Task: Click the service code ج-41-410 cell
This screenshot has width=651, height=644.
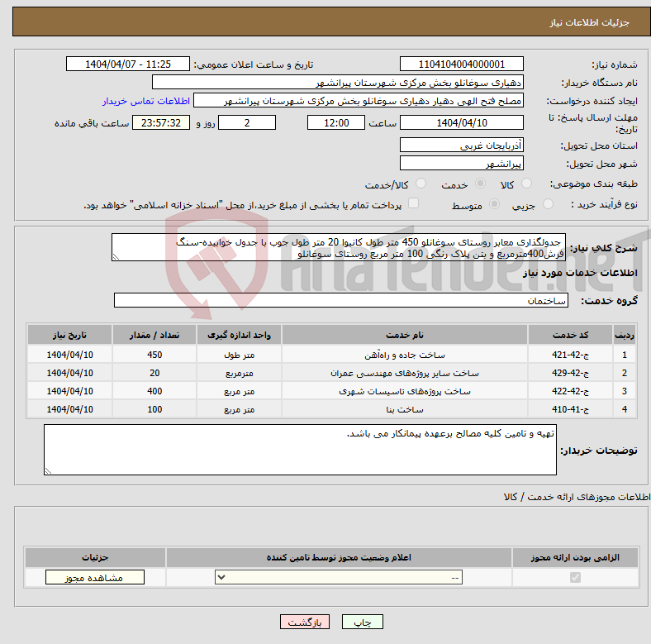Action: tap(571, 409)
